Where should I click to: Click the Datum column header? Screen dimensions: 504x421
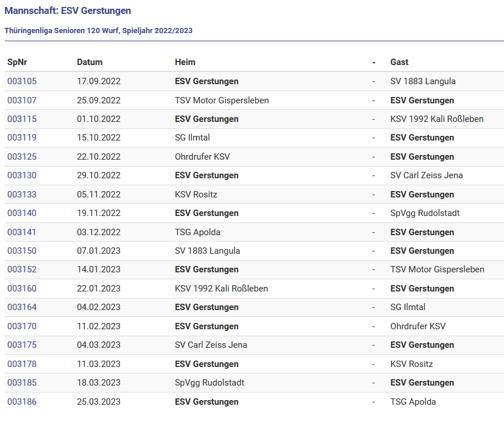click(90, 62)
